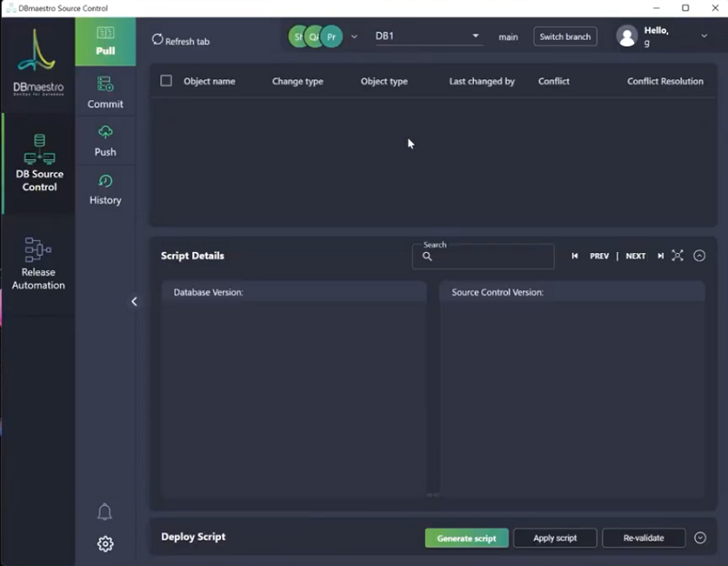
Task: Open the History clock icon
Action: (106, 181)
